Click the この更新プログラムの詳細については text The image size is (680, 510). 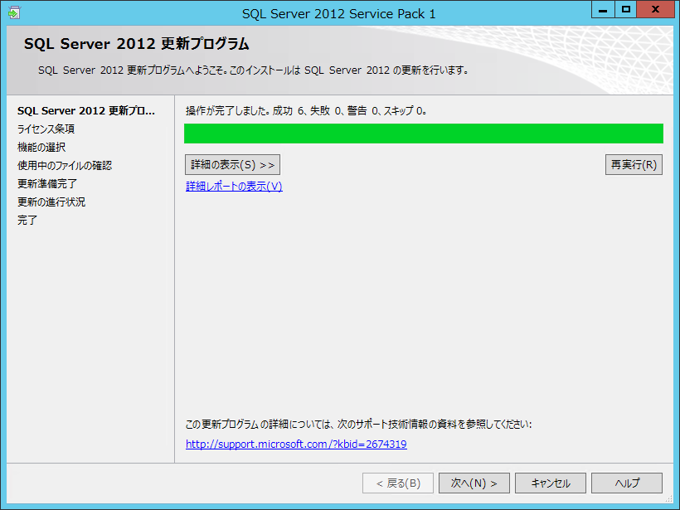(359, 424)
